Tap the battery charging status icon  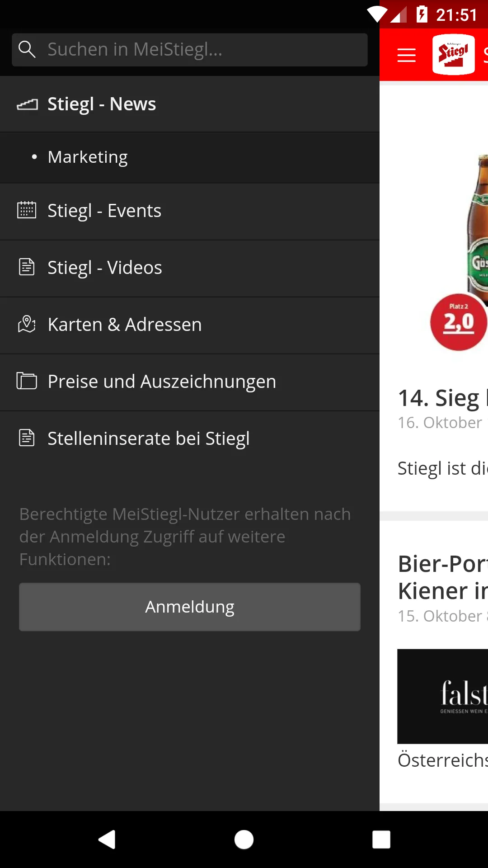click(x=422, y=14)
